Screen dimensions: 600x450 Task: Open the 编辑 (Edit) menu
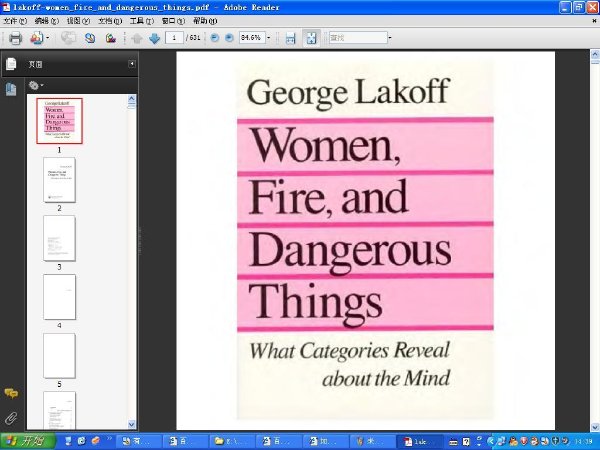point(47,21)
